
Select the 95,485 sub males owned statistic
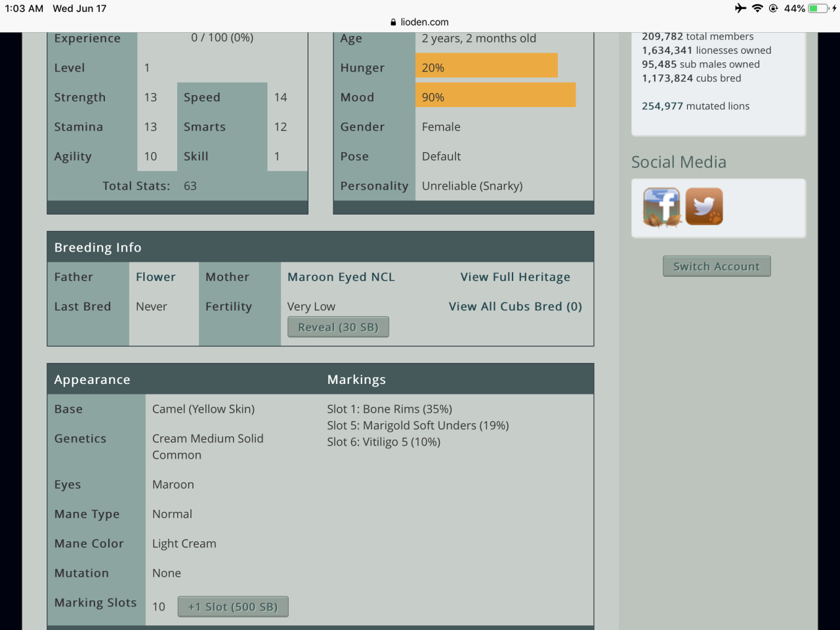[x=701, y=64]
